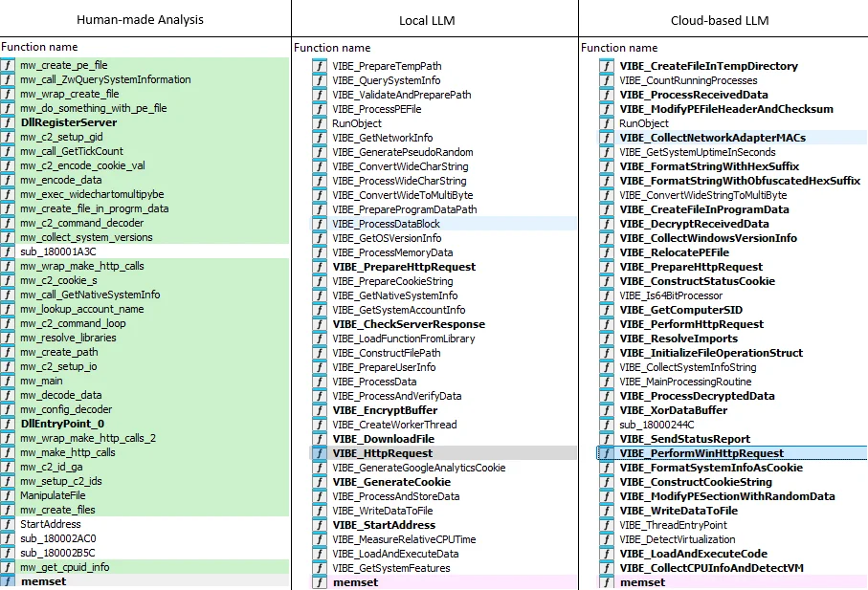Select memset in the Local LLM list

443,582
